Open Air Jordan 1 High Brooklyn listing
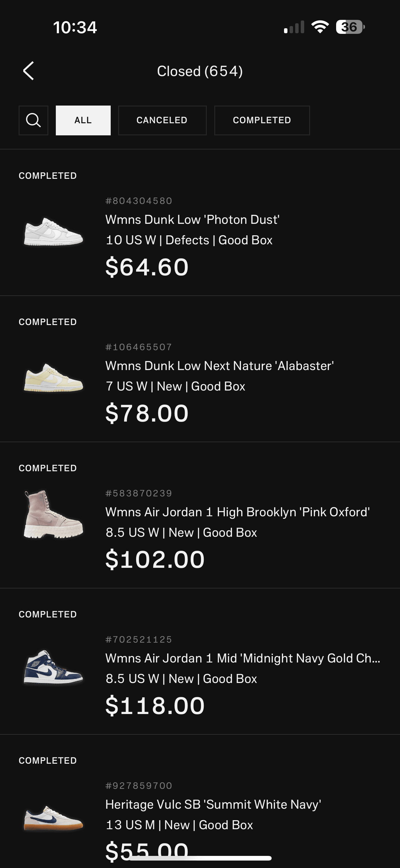 point(238,512)
